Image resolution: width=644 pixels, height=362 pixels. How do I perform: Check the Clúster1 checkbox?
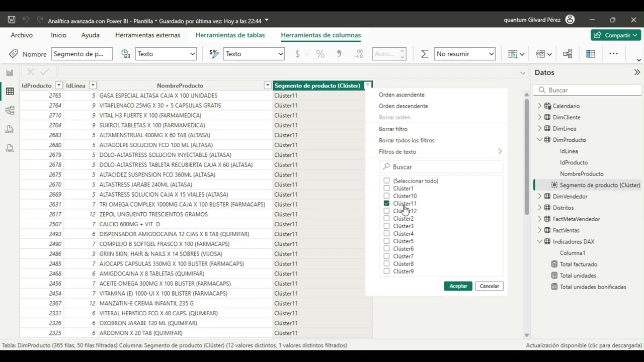386,189
